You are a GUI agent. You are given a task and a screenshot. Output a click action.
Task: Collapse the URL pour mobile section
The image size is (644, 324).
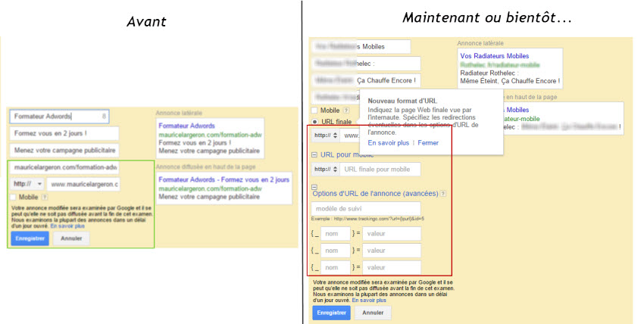(x=314, y=155)
